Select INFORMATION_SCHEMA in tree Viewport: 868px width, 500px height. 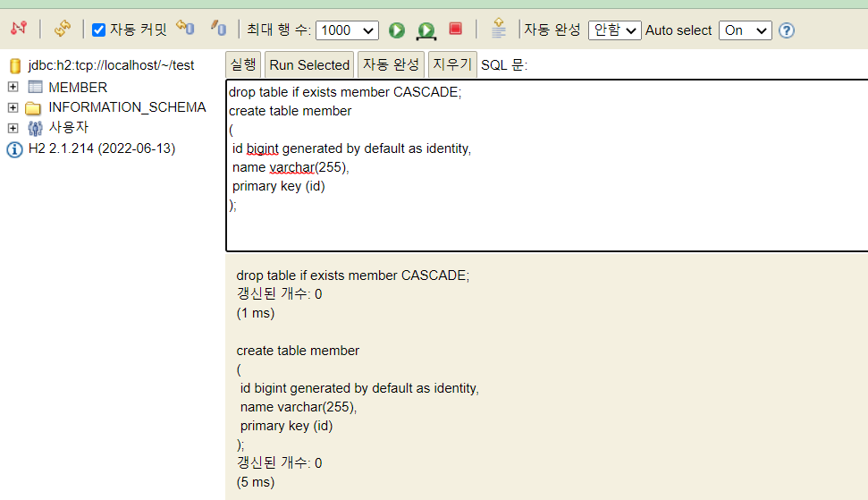127,107
